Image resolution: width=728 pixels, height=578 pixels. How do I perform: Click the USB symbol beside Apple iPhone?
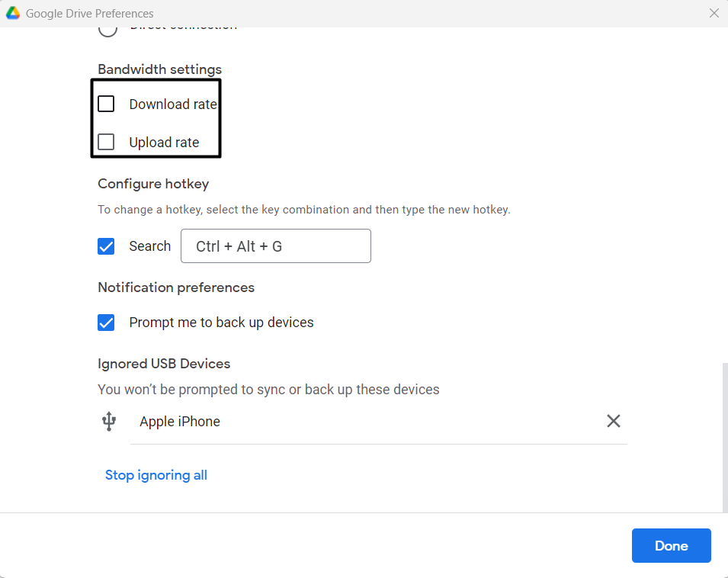tap(109, 421)
